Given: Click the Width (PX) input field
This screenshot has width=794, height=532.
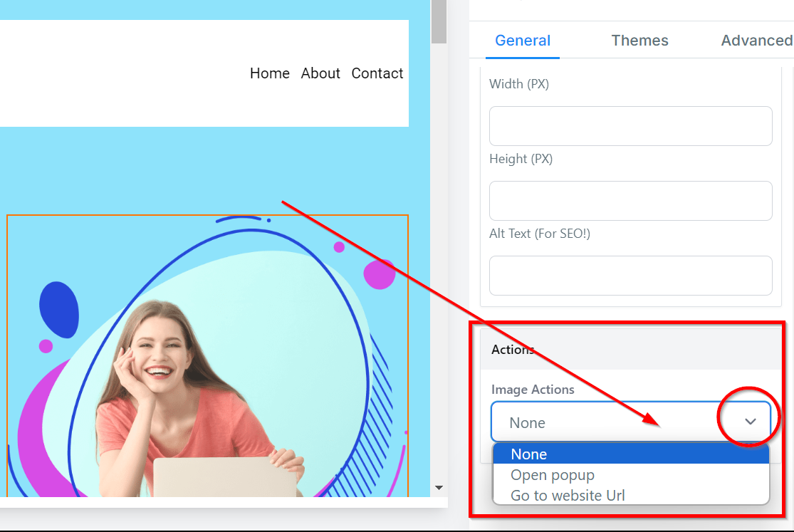Looking at the screenshot, I should coord(630,126).
